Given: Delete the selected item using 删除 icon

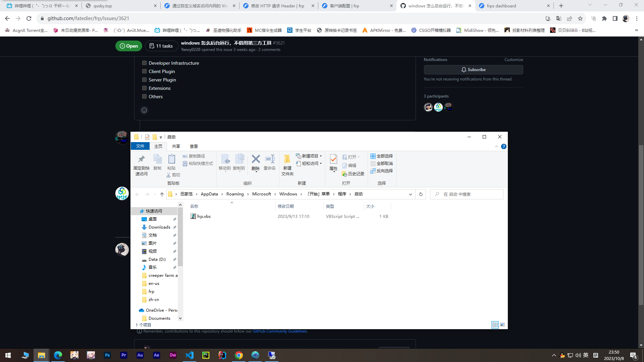Looking at the screenshot, I should 256,161.
